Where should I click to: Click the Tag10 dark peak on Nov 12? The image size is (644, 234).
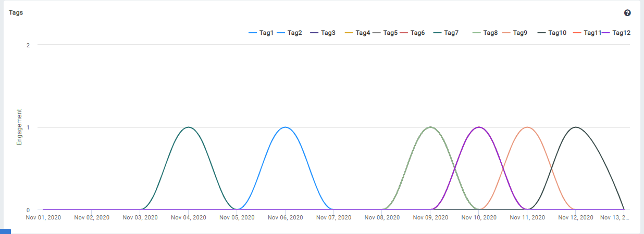tap(576, 127)
